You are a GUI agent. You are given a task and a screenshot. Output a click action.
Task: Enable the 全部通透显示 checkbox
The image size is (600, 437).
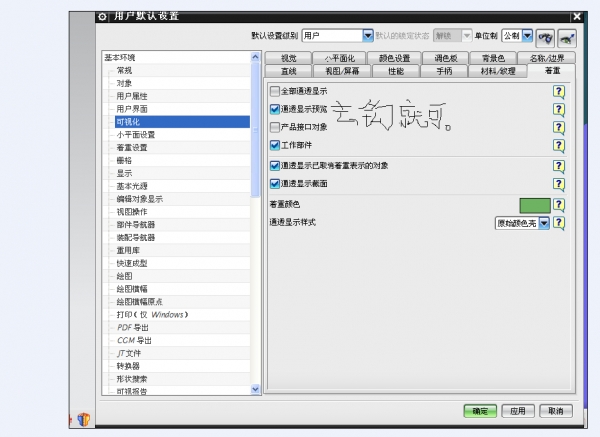(275, 91)
